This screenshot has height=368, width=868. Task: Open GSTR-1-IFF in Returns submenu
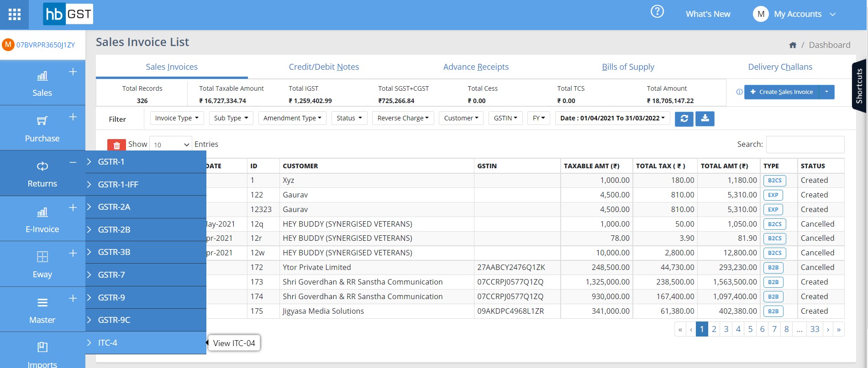click(x=146, y=184)
